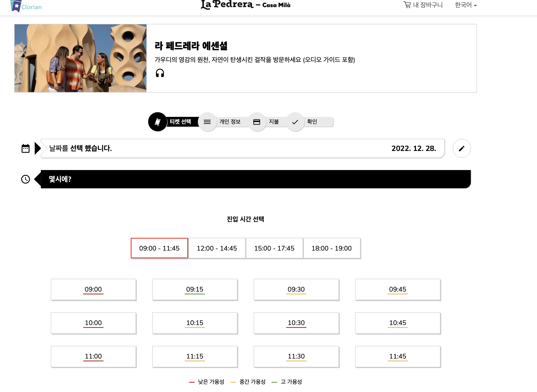
Task: Choose the 10:30 entry time
Action: click(296, 323)
